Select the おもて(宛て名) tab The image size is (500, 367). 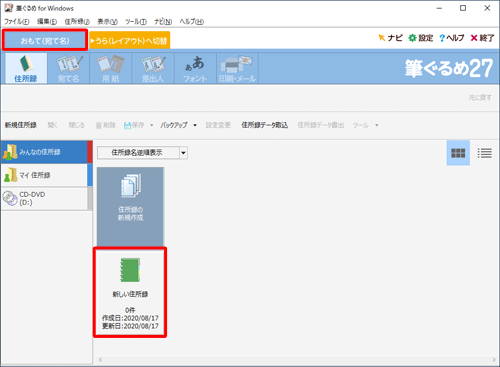tap(45, 40)
